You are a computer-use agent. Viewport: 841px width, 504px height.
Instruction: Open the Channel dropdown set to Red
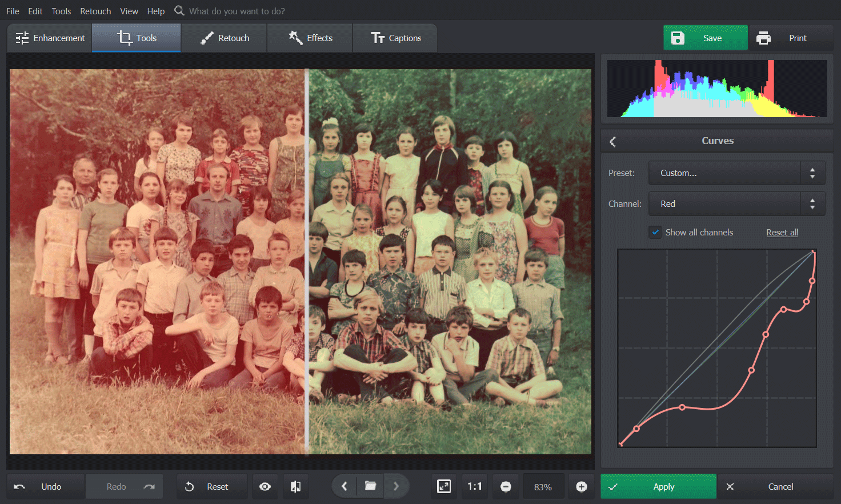pos(736,204)
